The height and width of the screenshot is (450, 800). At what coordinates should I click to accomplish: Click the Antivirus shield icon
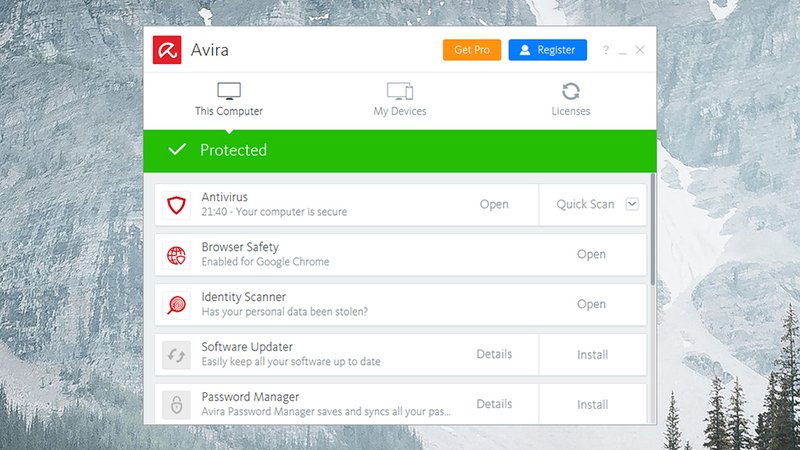[177, 205]
